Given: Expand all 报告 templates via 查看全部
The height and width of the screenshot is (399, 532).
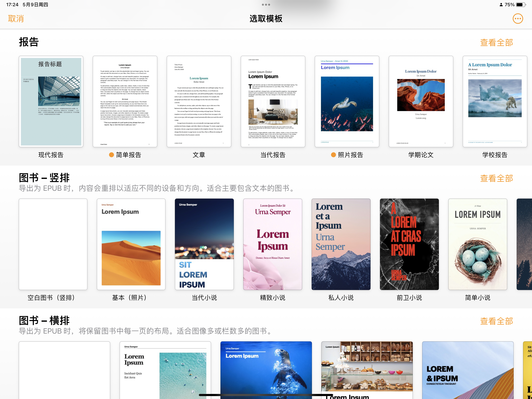Looking at the screenshot, I should pos(496,43).
